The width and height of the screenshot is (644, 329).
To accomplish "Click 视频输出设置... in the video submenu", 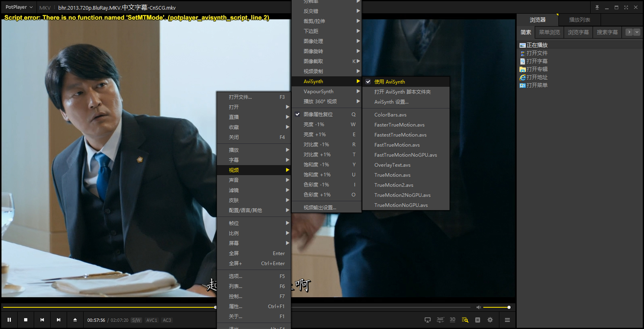I will click(x=326, y=207).
